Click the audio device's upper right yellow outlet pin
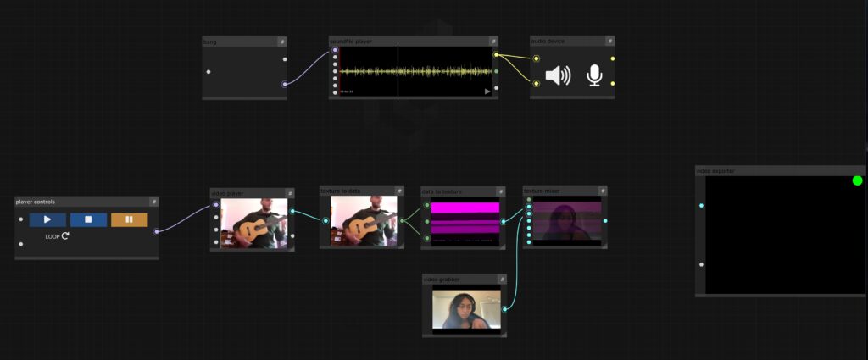Screen dimensions: 868x360 coord(612,58)
